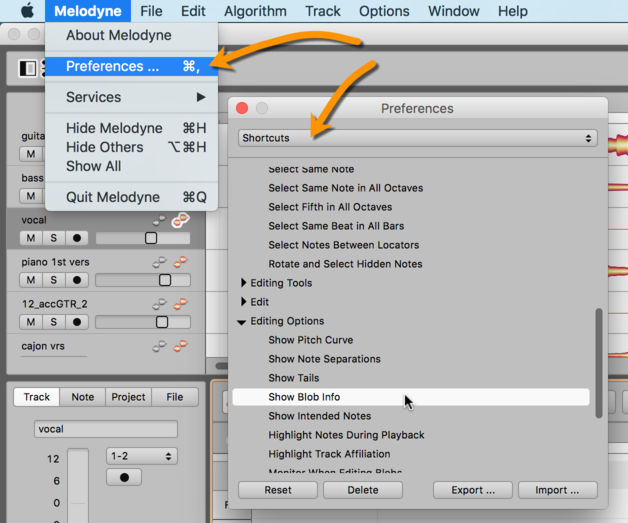Select the Show Tails shortcut row
Viewport: 628px width, 523px height.
tap(411, 378)
